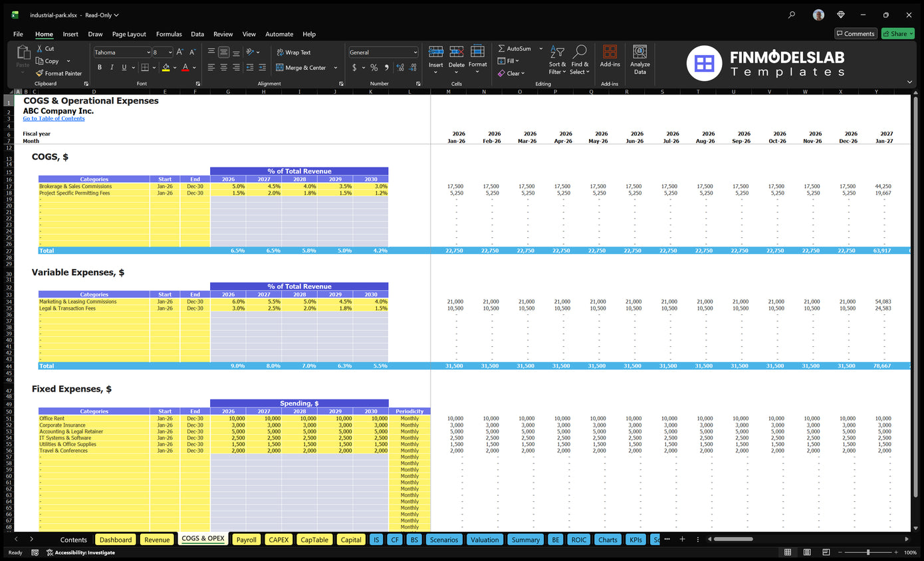924x561 pixels.
Task: Click Merge & Center button
Action: coord(301,67)
